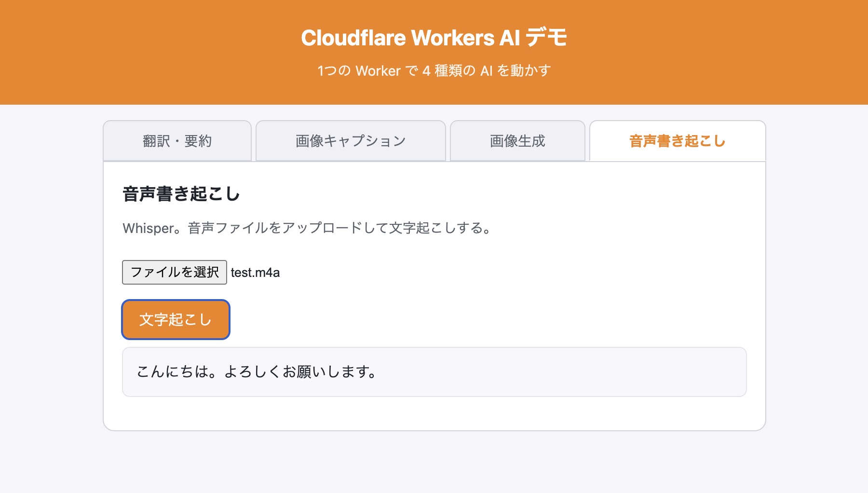The image size is (868, 493).
Task: Select the 画像生成 tab
Action: tap(517, 141)
